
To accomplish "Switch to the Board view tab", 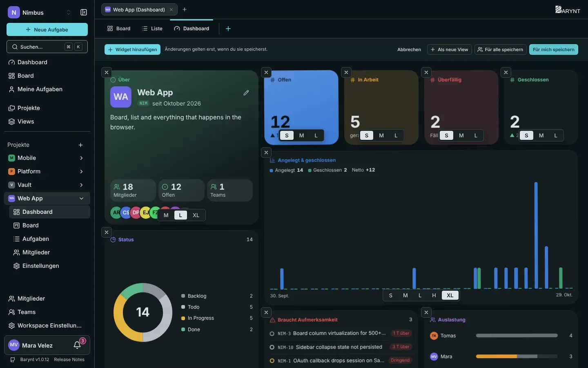I will [x=119, y=29].
